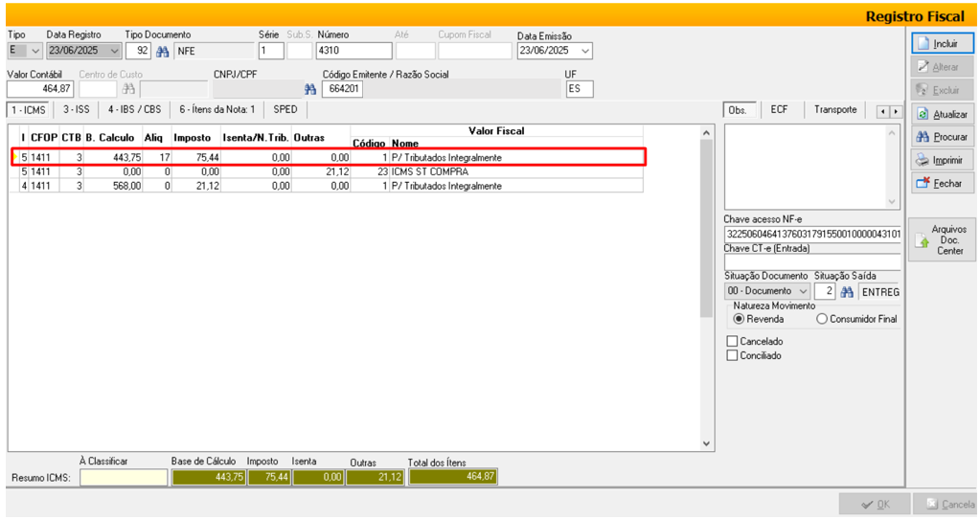This screenshot has height=520, width=980.
Task: Click binoculars icon next to Situação Saída
Action: point(847,291)
